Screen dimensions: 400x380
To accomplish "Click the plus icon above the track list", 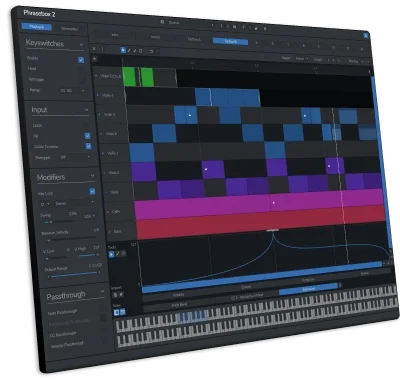I will pyautogui.click(x=95, y=59).
